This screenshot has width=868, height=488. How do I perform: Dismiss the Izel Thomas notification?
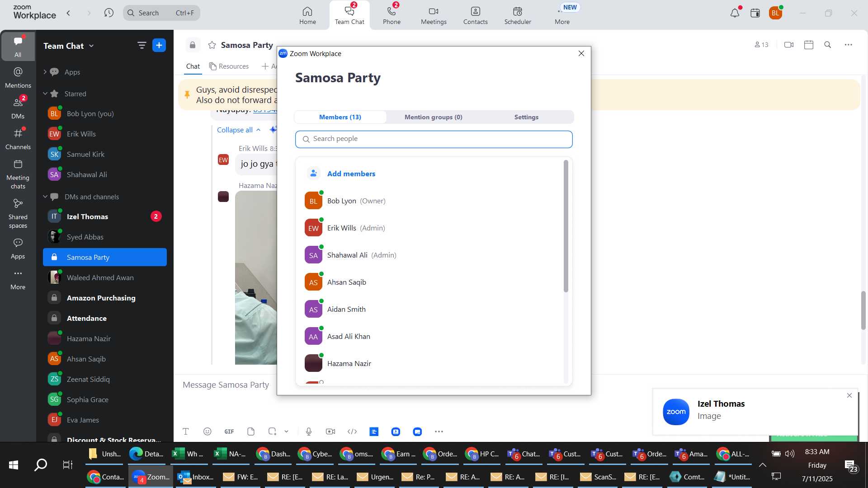coord(849,395)
